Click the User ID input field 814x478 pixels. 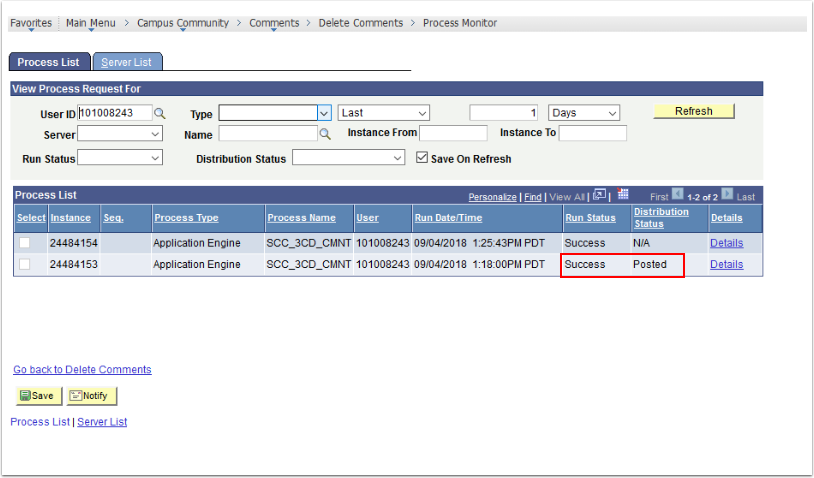click(115, 113)
